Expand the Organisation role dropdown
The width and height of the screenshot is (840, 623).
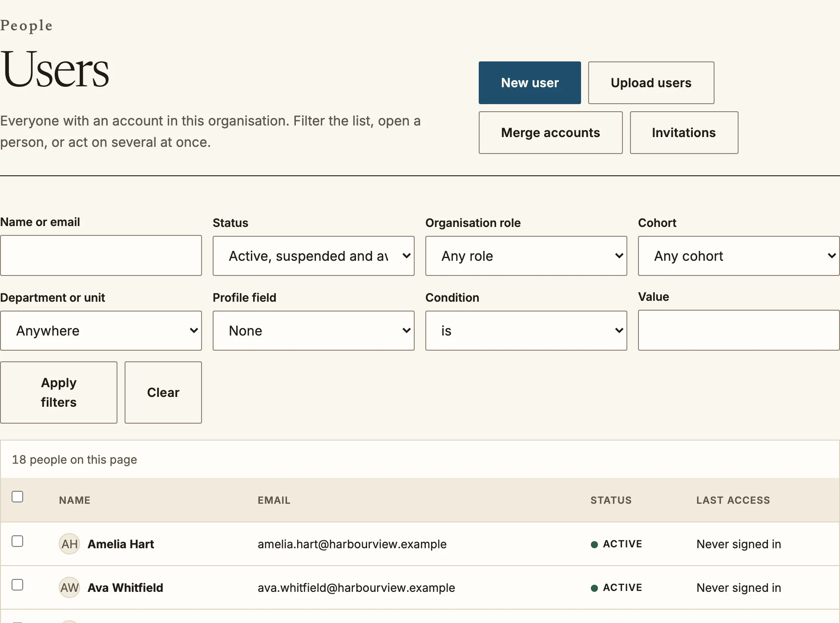pos(526,256)
